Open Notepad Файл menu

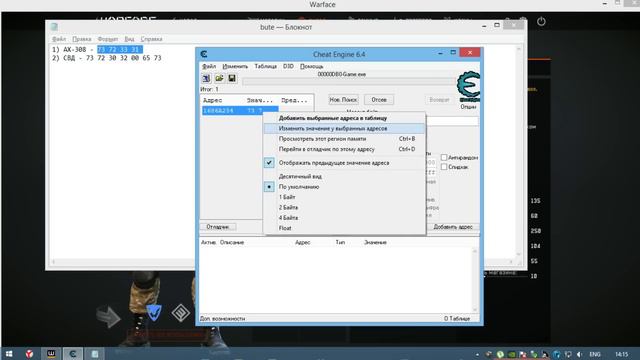[59, 39]
